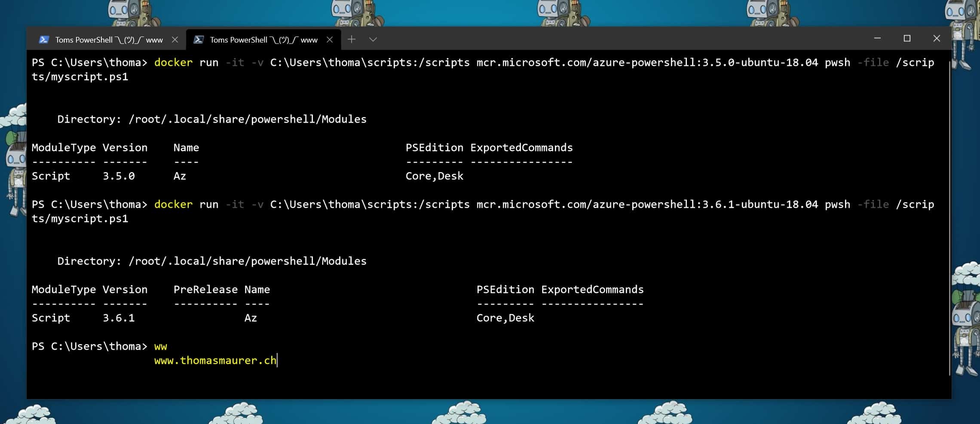Image resolution: width=980 pixels, height=424 pixels.
Task: Switch to the first Toms PowerShell tab
Action: [107, 39]
